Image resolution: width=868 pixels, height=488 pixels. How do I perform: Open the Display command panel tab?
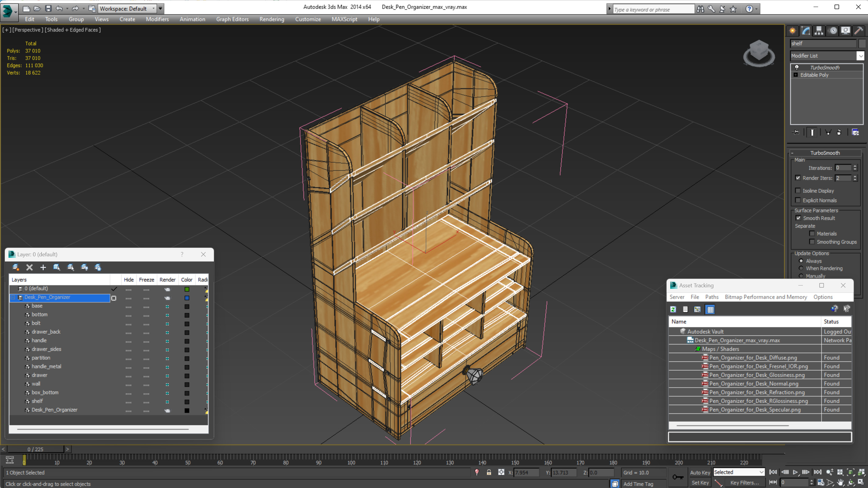(845, 31)
